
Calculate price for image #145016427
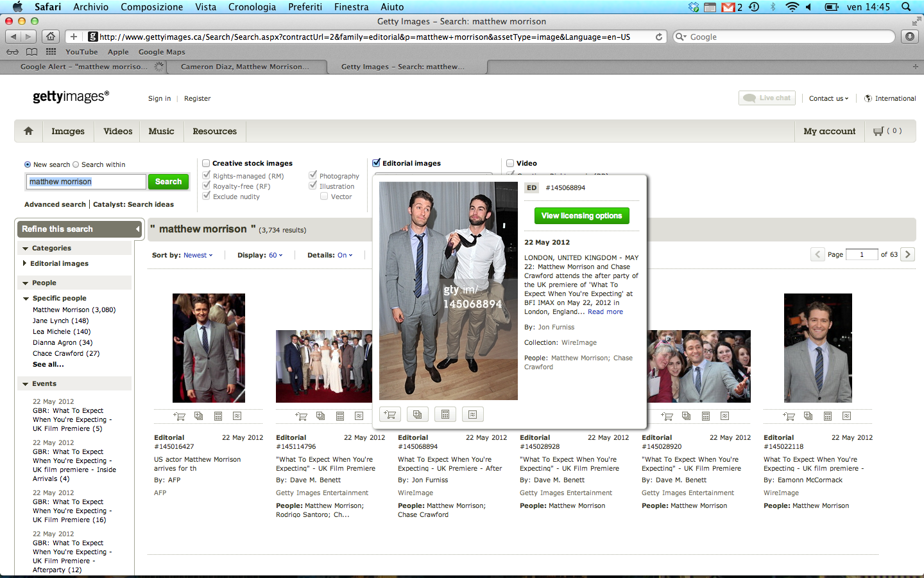[218, 416]
